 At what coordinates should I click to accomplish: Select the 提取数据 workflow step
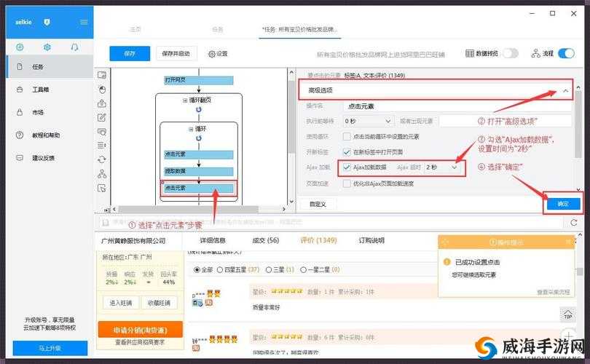click(x=199, y=171)
